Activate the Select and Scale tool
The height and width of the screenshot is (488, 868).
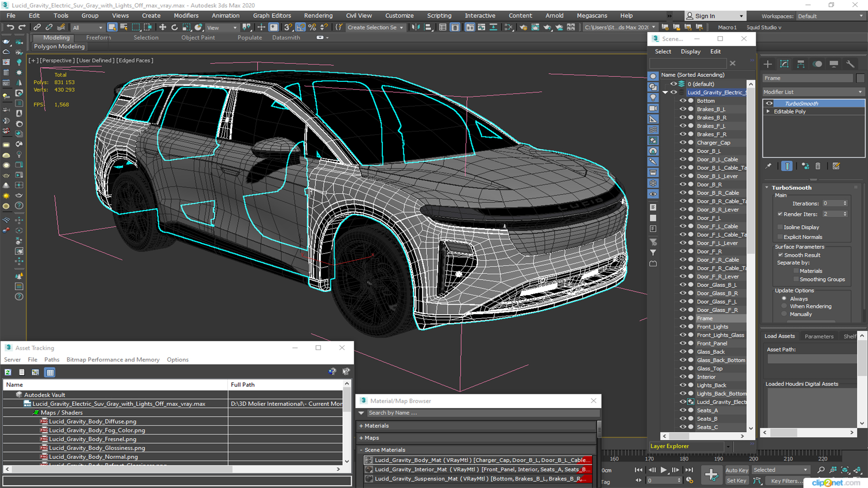click(186, 28)
